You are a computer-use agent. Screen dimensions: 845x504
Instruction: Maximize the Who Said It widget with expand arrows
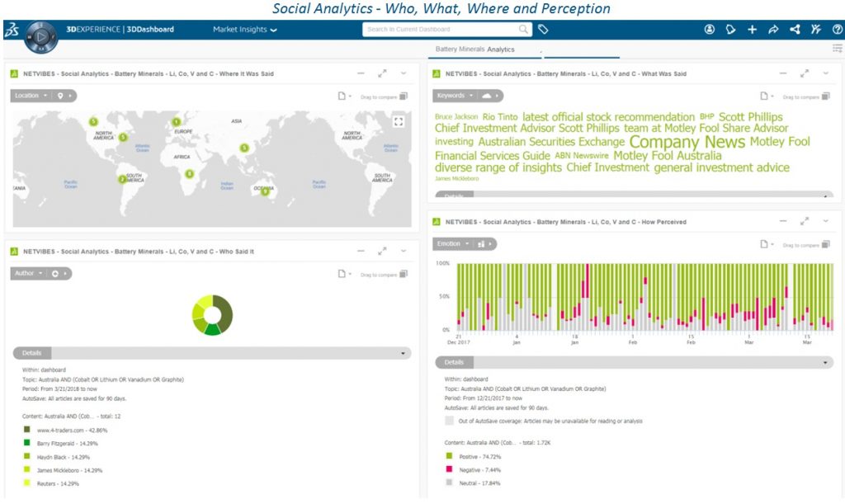[x=382, y=252]
